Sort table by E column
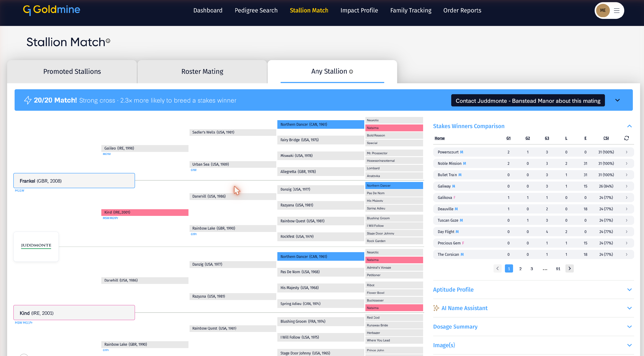 click(x=585, y=138)
